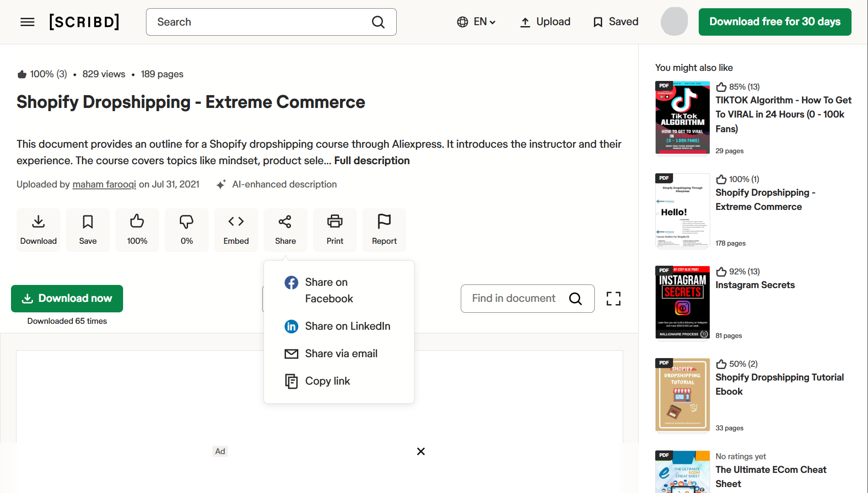Click the green Download now button
Image resolution: width=868 pixels, height=493 pixels.
(x=67, y=299)
